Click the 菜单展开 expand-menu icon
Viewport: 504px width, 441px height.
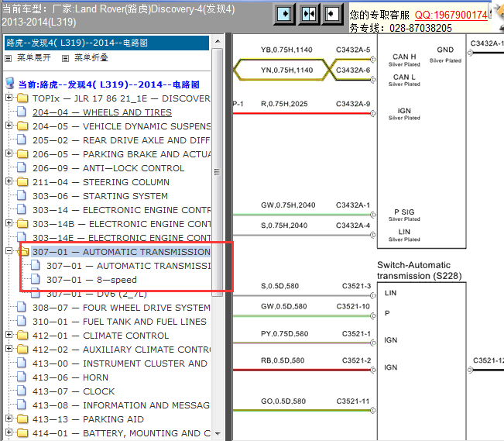pos(9,58)
